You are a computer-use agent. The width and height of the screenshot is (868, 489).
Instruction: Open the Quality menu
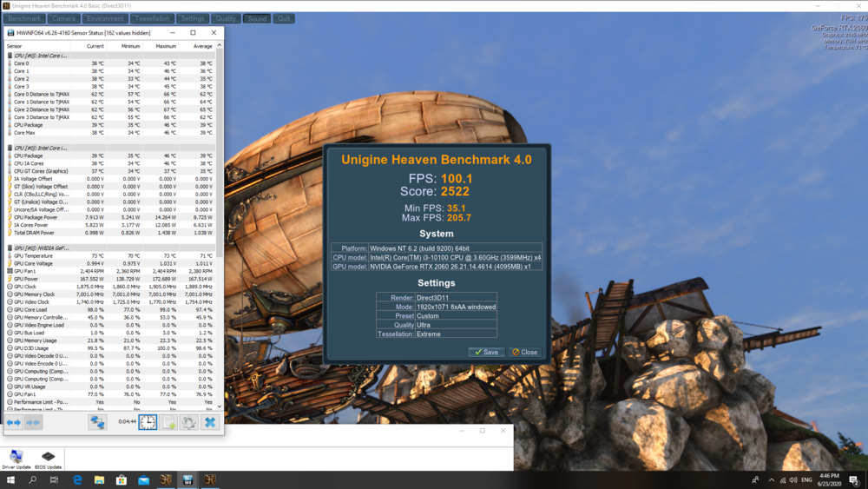point(226,18)
